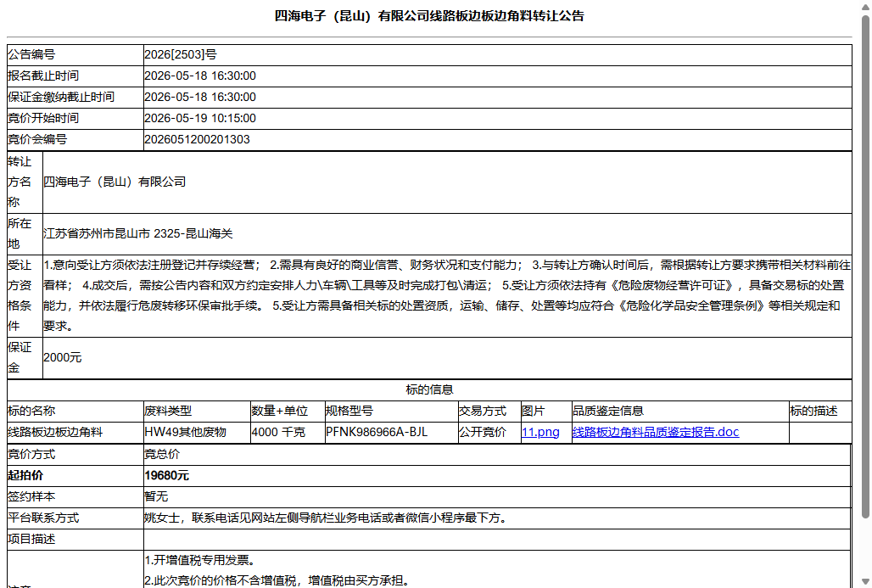872x588 pixels.
Task: Click bidding start time 2026-05-19 10:15:00
Action: tap(200, 118)
